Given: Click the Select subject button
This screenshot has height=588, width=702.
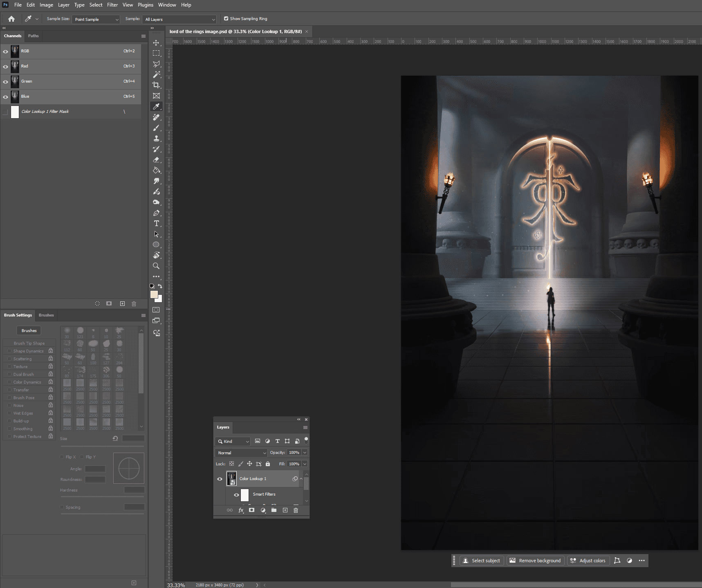Looking at the screenshot, I should (x=481, y=561).
